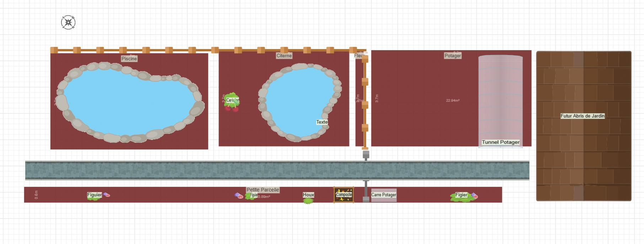
Task: Select the stone pathway
Action: [277, 170]
